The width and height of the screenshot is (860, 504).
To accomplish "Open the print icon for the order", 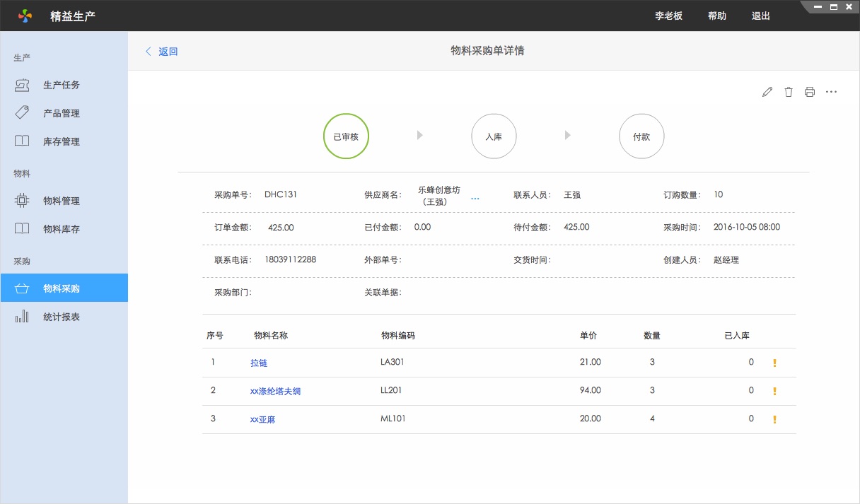I will [x=810, y=91].
